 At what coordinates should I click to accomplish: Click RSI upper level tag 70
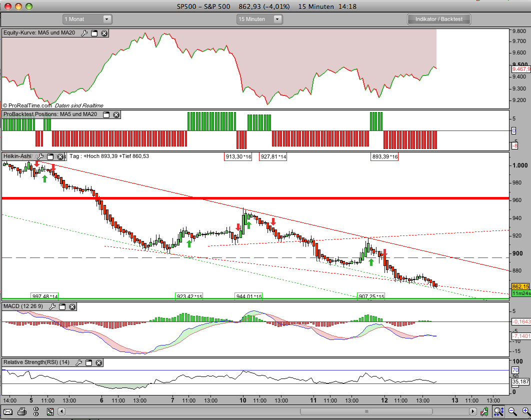click(515, 370)
